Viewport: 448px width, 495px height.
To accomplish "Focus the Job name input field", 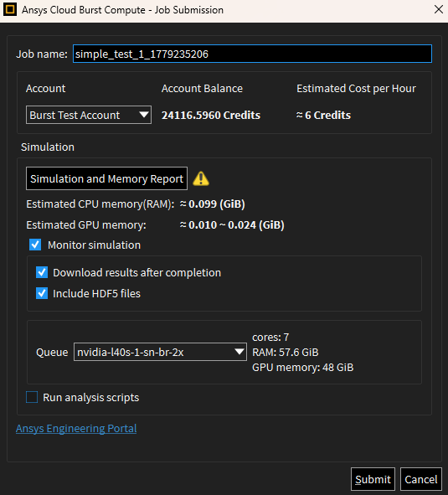I will [252, 54].
